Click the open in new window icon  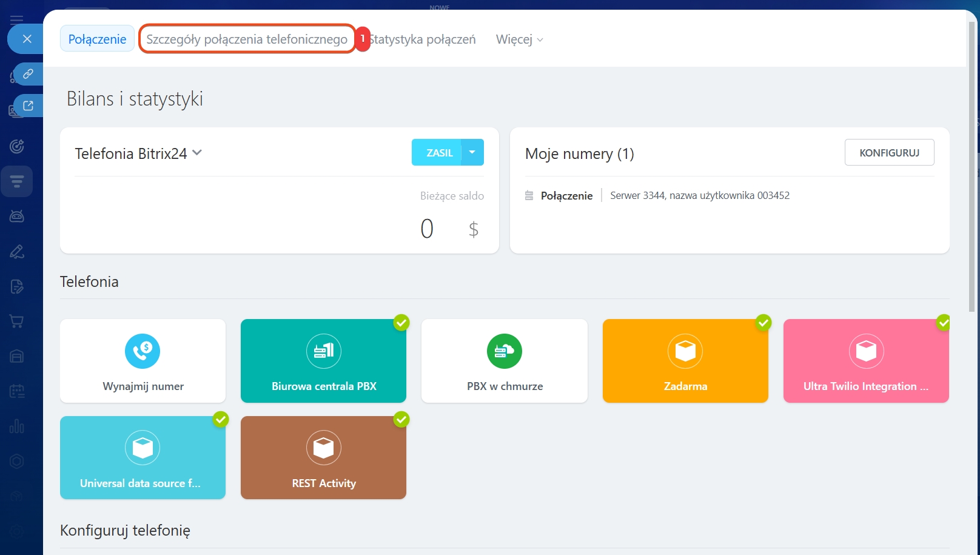[28, 106]
